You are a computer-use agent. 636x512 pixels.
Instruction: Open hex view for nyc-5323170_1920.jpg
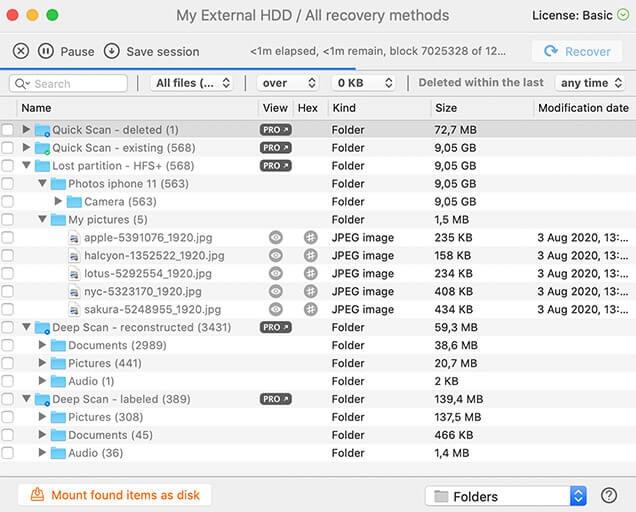(311, 291)
